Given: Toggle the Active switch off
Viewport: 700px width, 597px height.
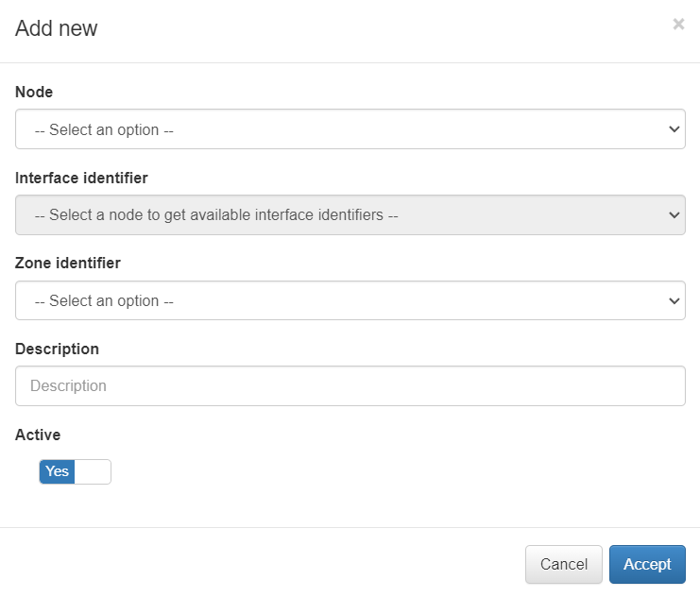Looking at the screenshot, I should pos(75,471).
